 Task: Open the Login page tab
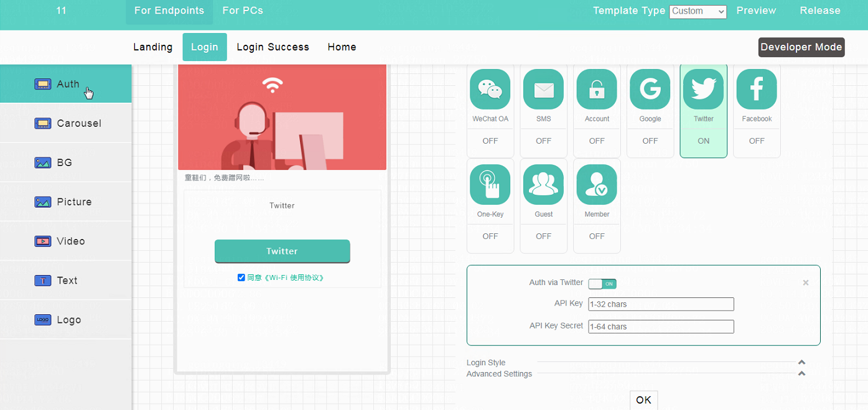(205, 47)
